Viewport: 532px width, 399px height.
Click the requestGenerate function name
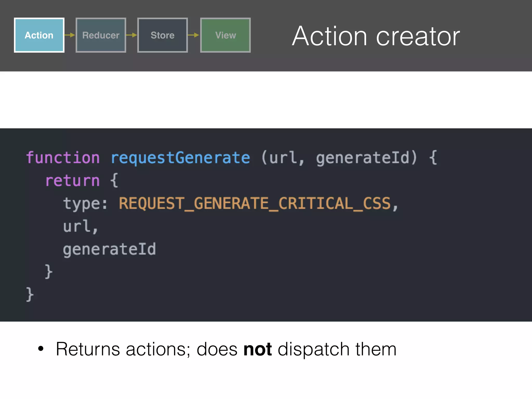pos(180,158)
